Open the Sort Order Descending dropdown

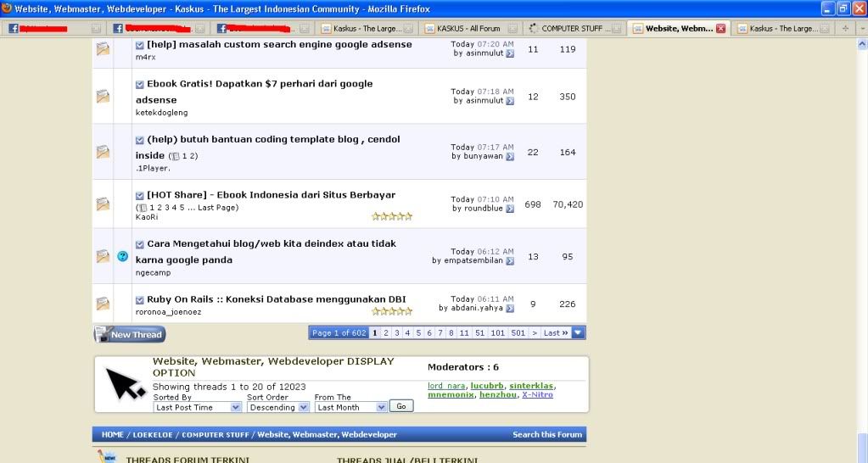pos(278,407)
